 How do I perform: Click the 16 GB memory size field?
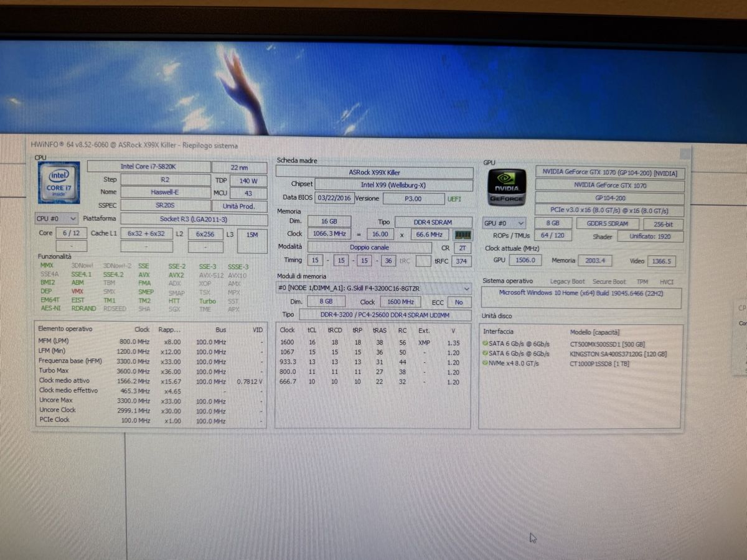tap(329, 222)
